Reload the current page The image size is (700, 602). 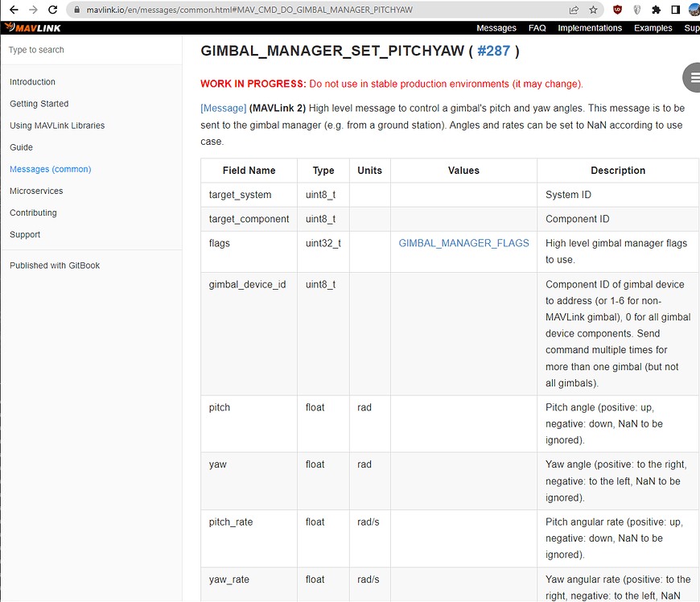(x=52, y=10)
